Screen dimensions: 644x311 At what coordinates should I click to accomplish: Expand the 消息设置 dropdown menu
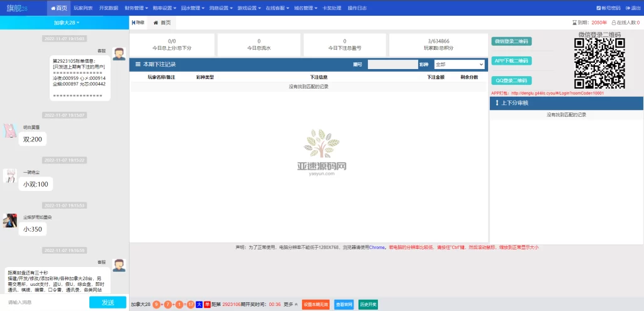(220, 8)
